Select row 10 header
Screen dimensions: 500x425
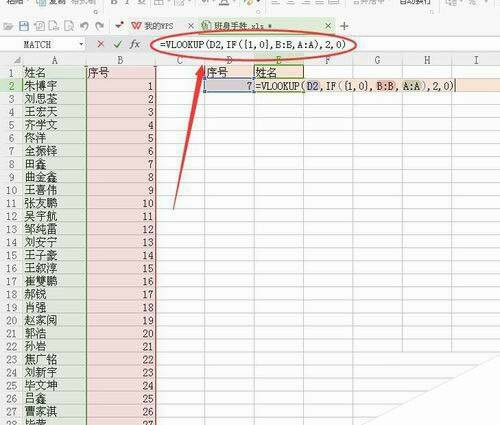pos(11,190)
